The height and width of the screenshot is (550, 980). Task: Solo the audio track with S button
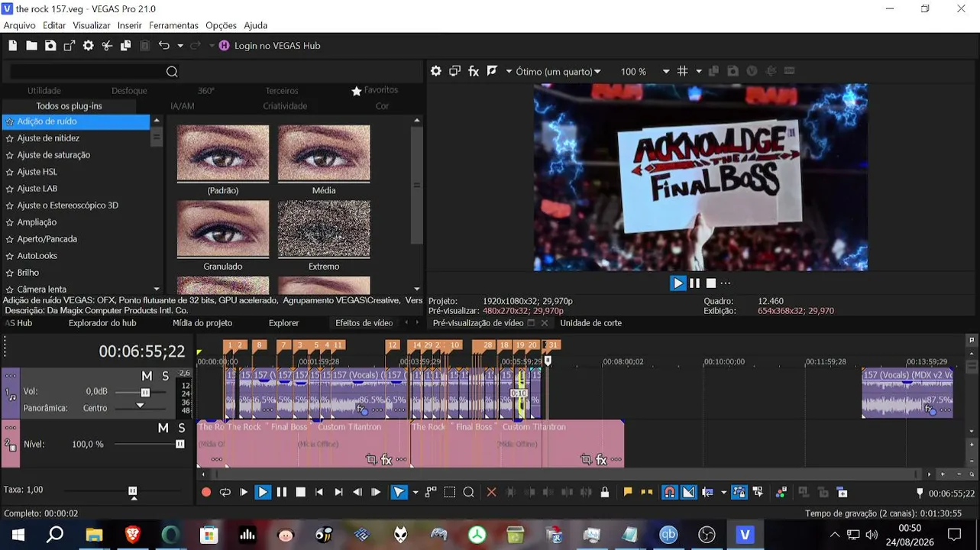coord(165,376)
